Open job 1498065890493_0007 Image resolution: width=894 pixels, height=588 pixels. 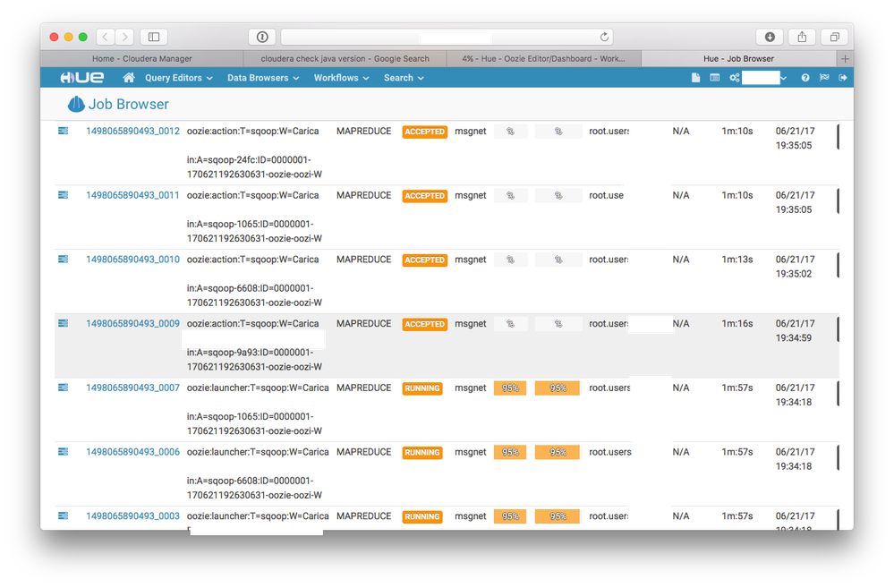[132, 388]
